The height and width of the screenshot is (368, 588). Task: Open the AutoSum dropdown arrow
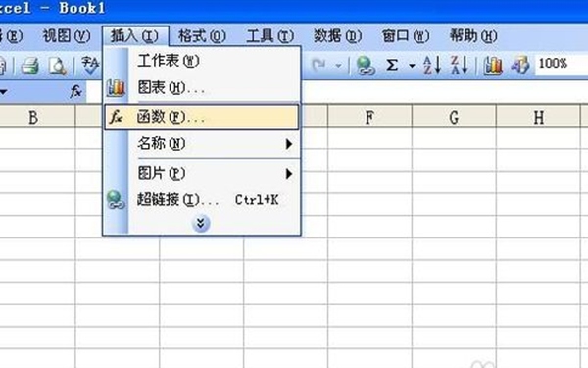412,66
